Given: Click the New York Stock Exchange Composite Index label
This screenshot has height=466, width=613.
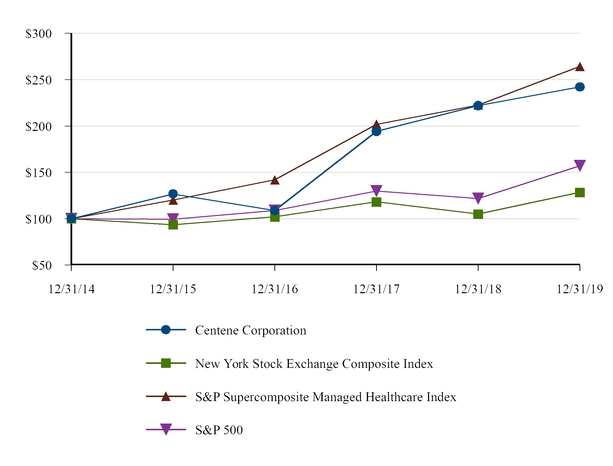Looking at the screenshot, I should 314,363.
